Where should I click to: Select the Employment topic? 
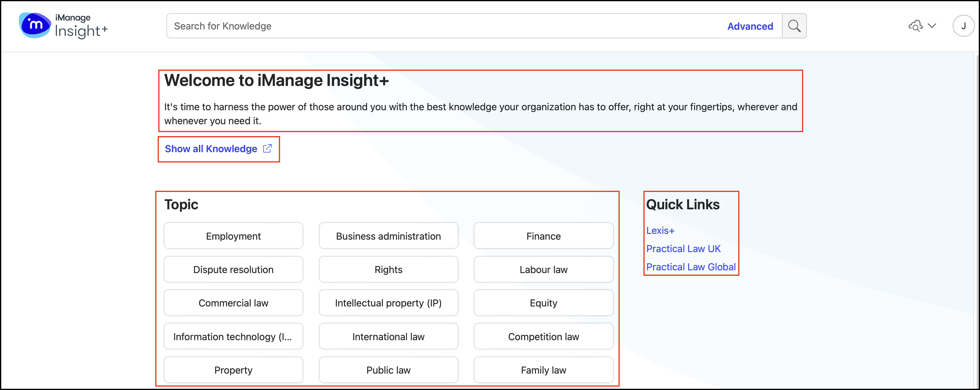pyautogui.click(x=233, y=236)
